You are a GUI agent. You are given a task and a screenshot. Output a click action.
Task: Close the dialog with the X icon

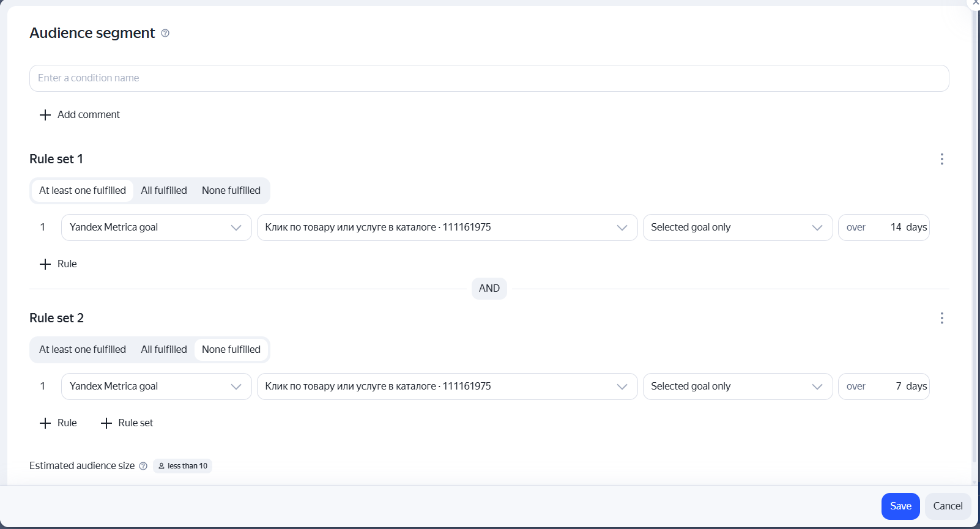pos(975,2)
